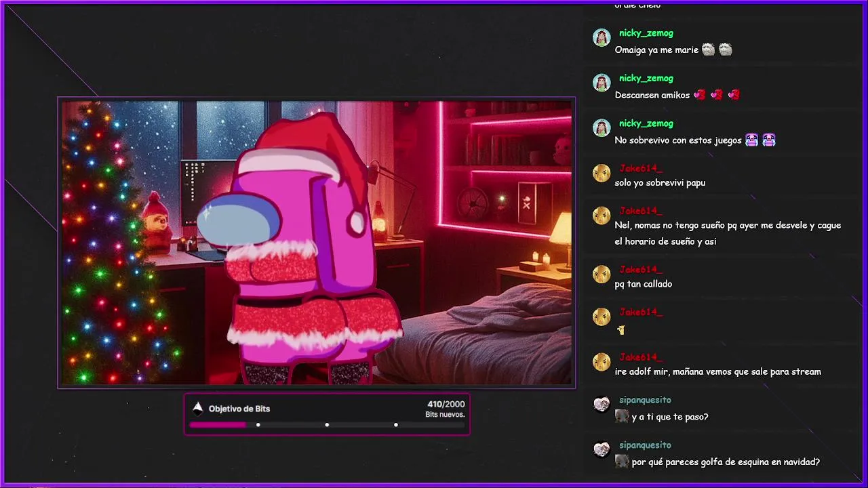This screenshot has height=488, width=868.
Task: Click the message "pq tan callado"
Action: 644,284
